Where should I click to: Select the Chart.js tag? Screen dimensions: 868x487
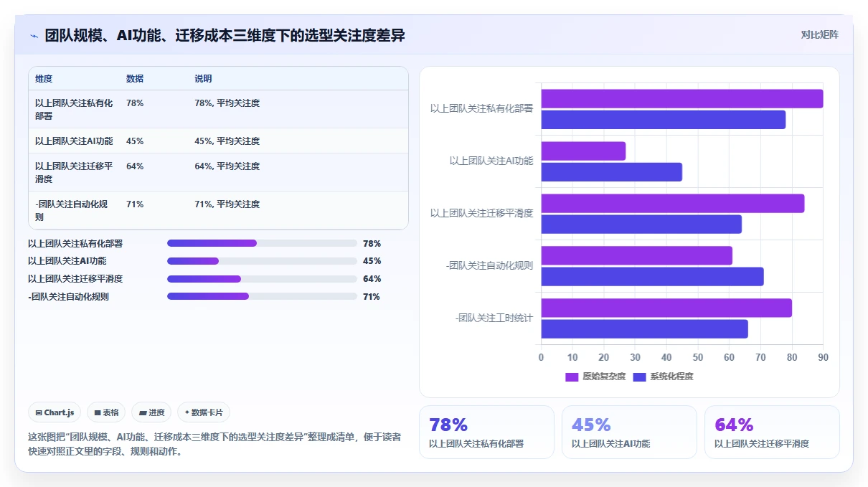click(x=55, y=412)
